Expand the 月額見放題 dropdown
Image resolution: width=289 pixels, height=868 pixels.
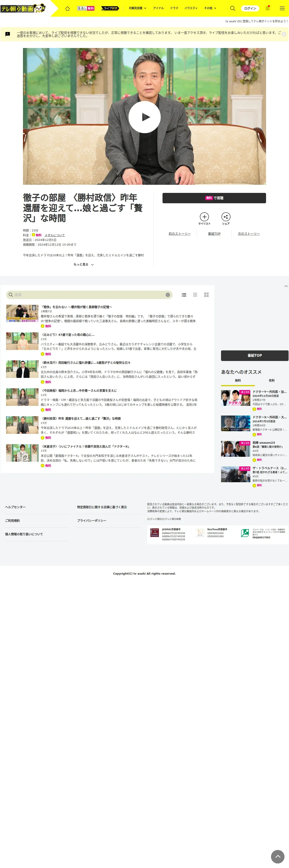coord(137,8)
